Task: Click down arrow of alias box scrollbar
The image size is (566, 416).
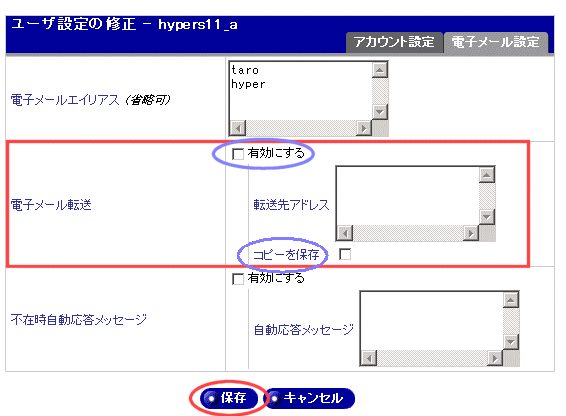Action: [x=380, y=112]
